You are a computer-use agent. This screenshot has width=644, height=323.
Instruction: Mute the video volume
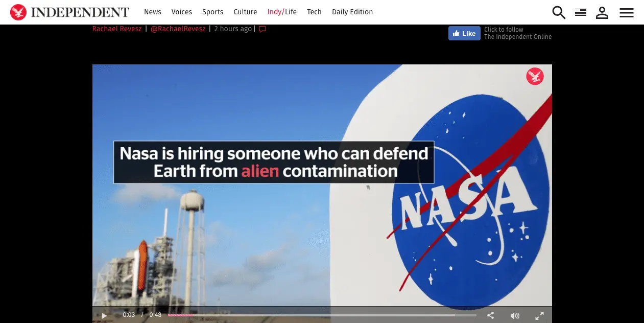click(x=515, y=315)
